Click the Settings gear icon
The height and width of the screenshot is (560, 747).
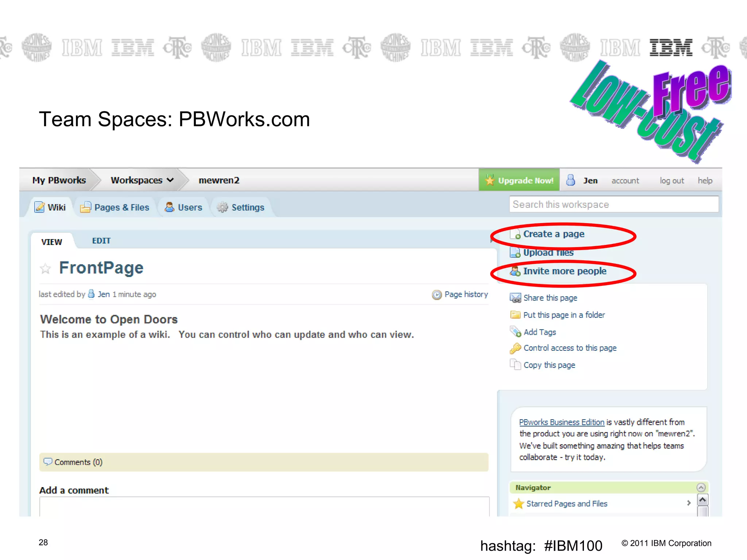point(222,207)
